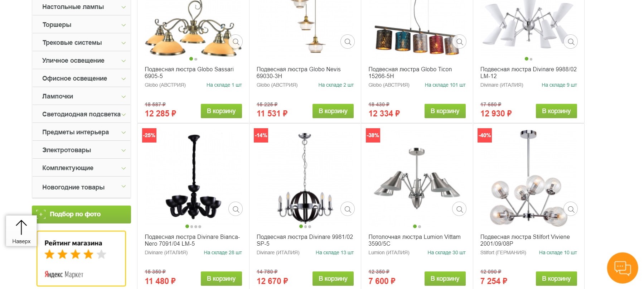Select second image dot of Lumion Vittam
Image resolution: width=644 pixels, height=289 pixels.
[x=420, y=227]
